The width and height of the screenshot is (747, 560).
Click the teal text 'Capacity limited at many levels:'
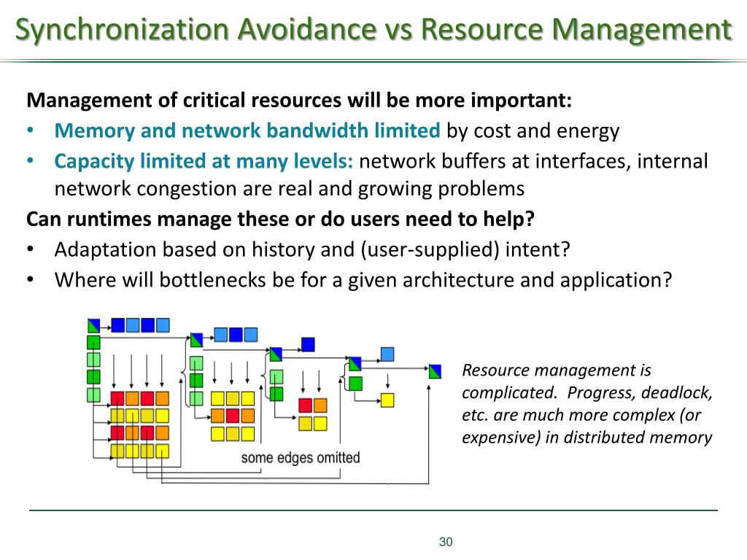click(204, 161)
